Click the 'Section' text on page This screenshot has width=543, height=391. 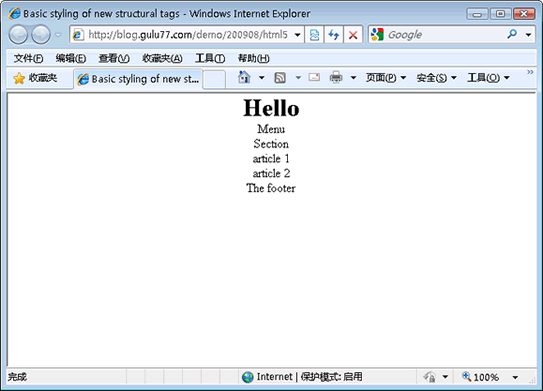[x=271, y=144]
